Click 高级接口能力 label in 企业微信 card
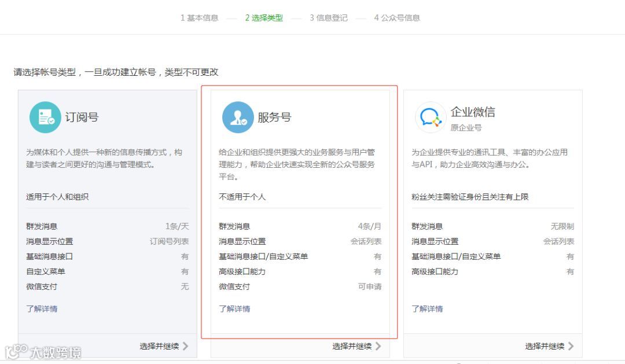 pos(435,271)
